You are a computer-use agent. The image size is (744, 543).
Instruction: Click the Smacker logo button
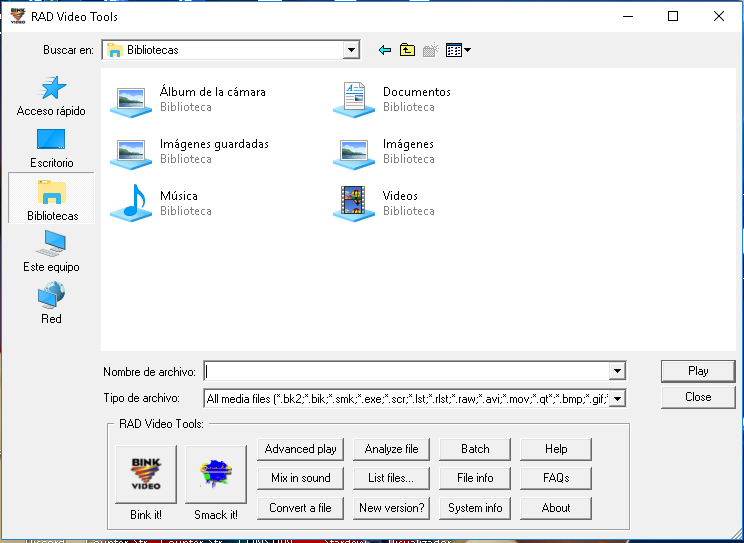click(x=216, y=474)
